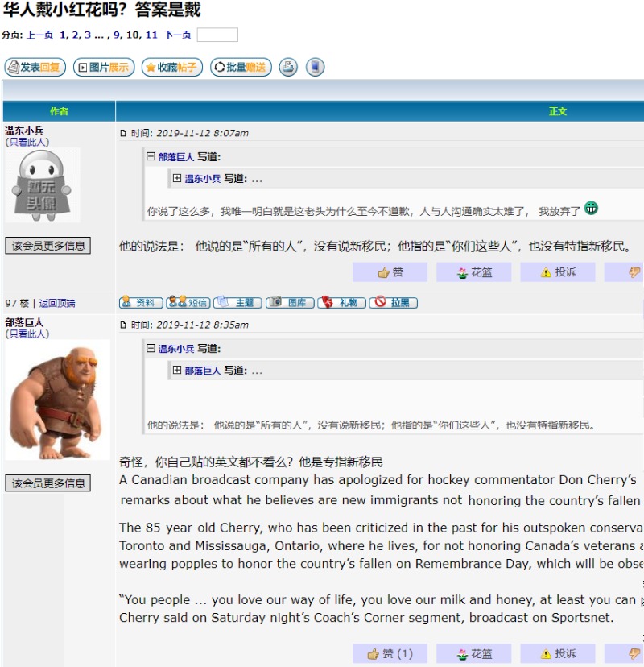This screenshot has height=667, width=644.
Task: Open 部落巨人 profile link in the first post's quote
Action: coord(176,157)
